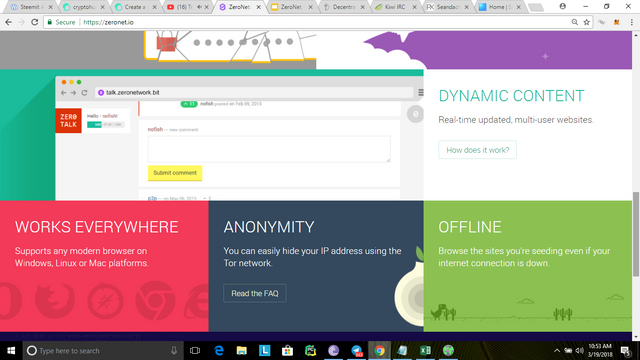Click the browser back arrow
Viewport: 640px width, 360px height.
point(9,22)
